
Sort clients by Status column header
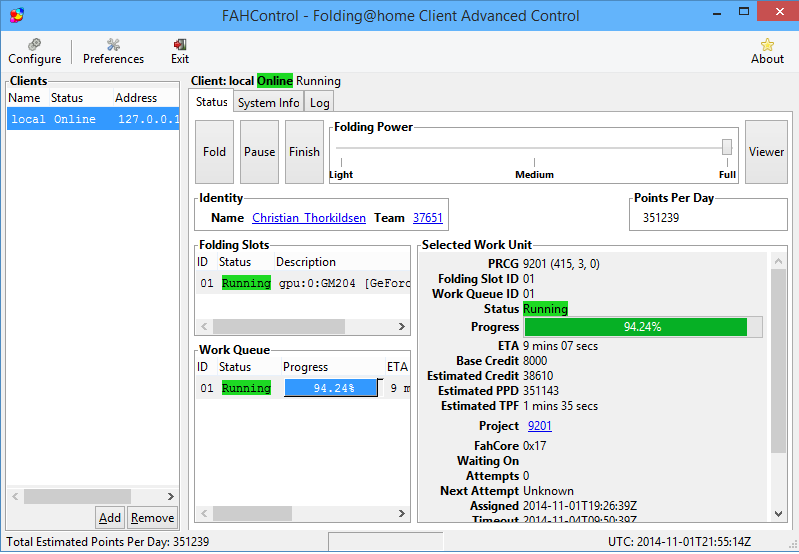tap(81, 98)
